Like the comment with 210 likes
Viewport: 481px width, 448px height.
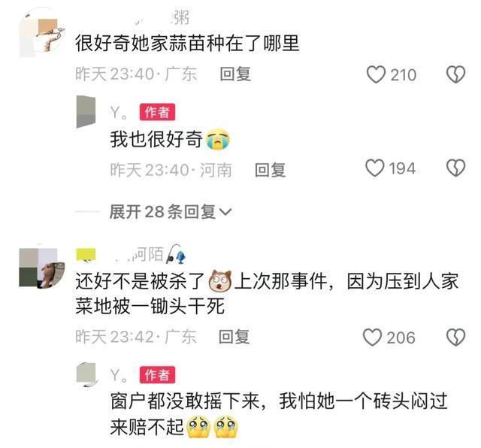pos(376,74)
